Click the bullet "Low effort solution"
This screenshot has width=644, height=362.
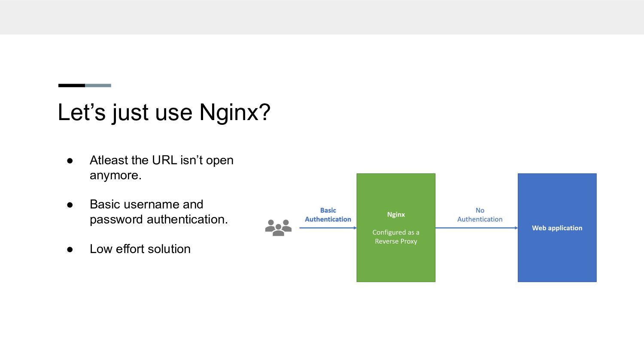pos(140,249)
